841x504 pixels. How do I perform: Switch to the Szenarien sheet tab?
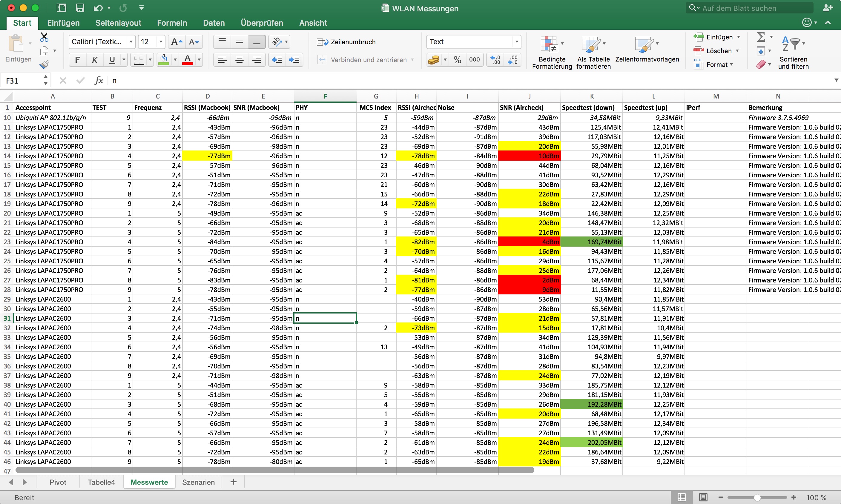[198, 482]
